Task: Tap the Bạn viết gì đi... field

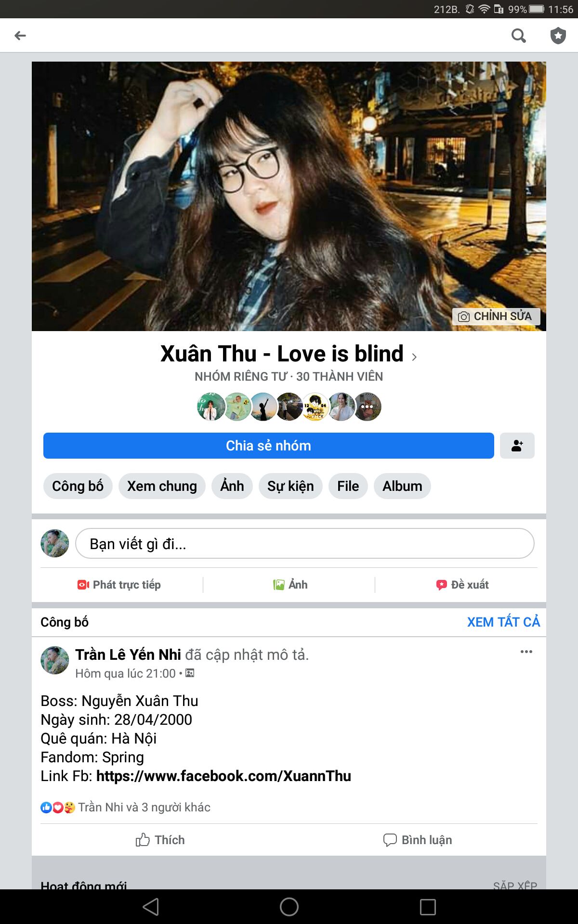Action: coord(305,543)
